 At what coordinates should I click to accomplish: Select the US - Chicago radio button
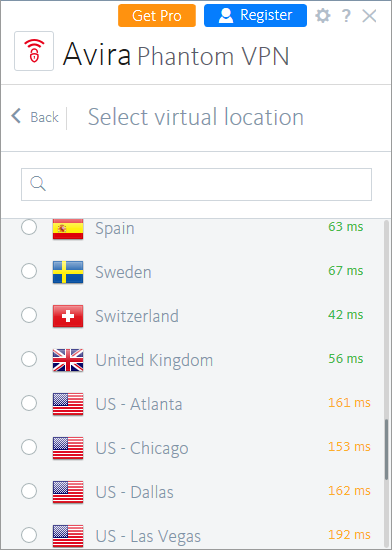[29, 447]
